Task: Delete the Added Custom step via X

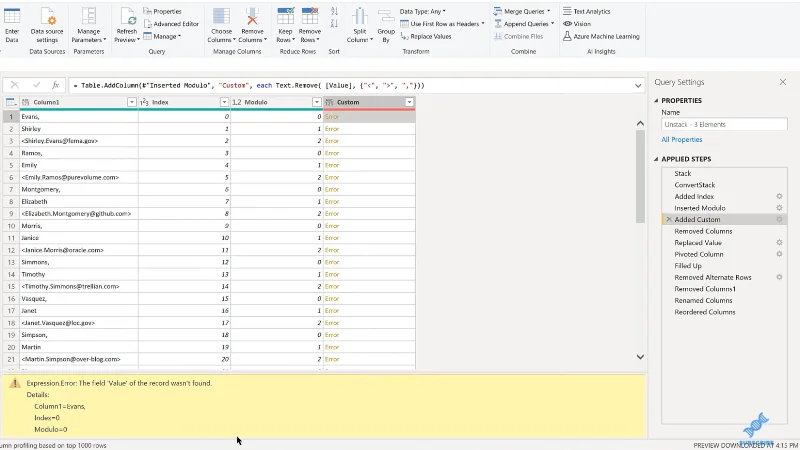Action: click(668, 219)
